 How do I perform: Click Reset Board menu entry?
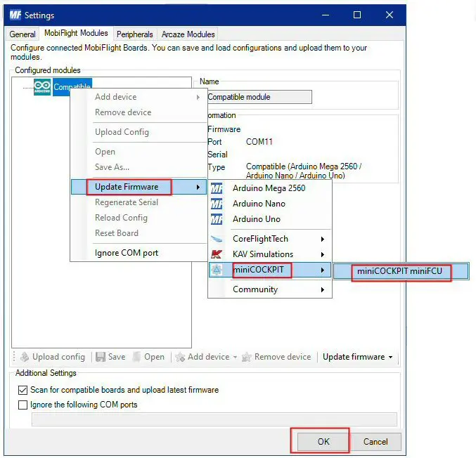[139, 233]
